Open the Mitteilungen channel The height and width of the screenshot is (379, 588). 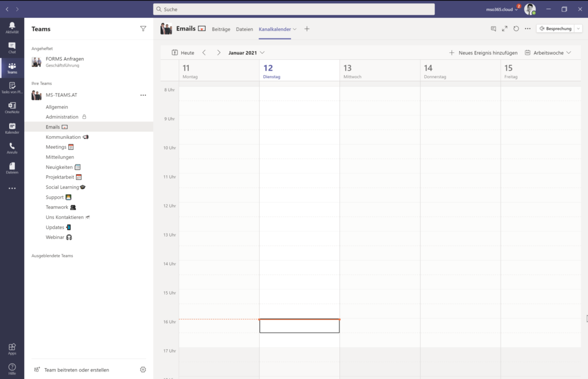(88, 157)
